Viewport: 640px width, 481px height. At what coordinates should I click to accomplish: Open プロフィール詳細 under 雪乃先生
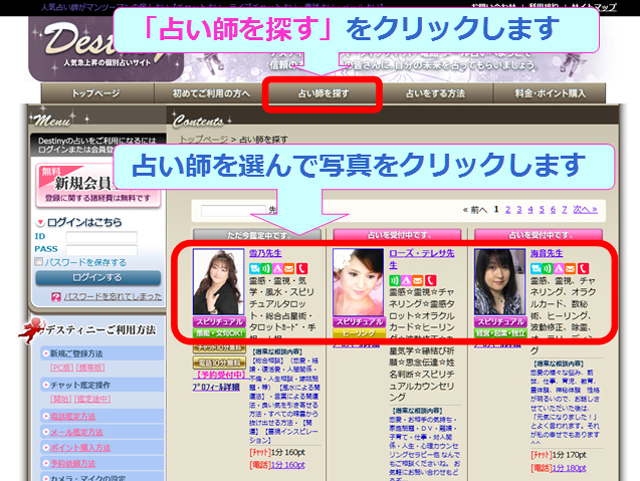[x=216, y=387]
